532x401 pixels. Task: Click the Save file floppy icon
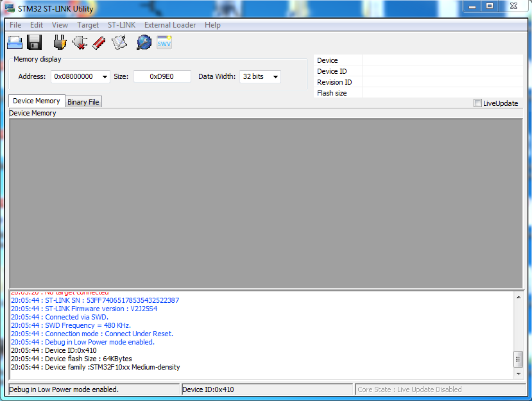click(x=34, y=43)
